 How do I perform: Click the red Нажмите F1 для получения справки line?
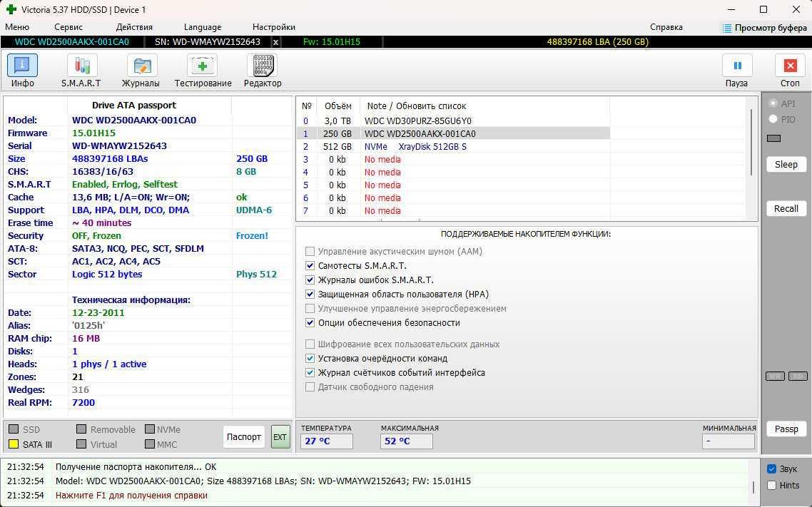(131, 495)
